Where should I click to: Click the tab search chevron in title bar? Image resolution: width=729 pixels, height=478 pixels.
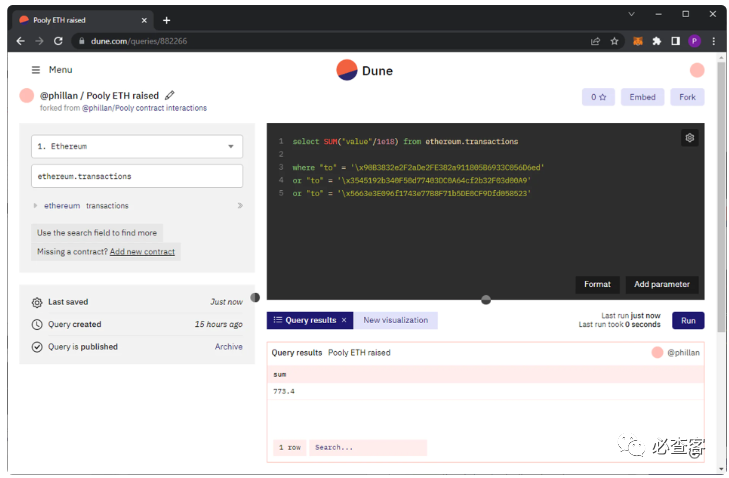click(x=631, y=14)
